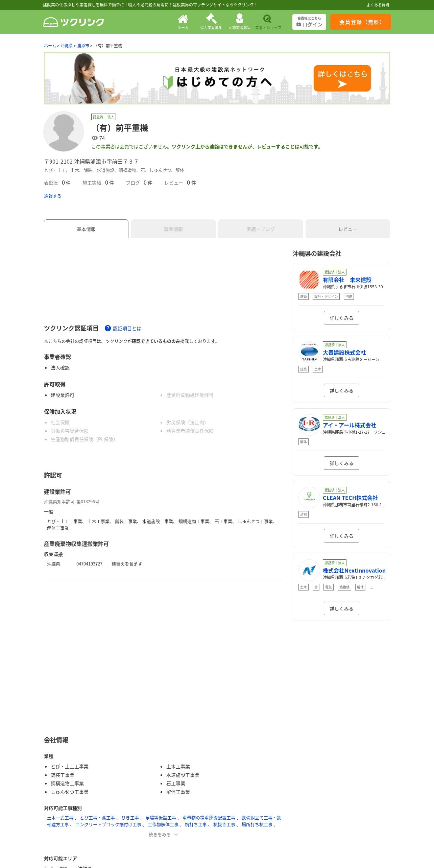Open 元請業者募集 worker icon
434x868 pixels.
click(x=240, y=22)
